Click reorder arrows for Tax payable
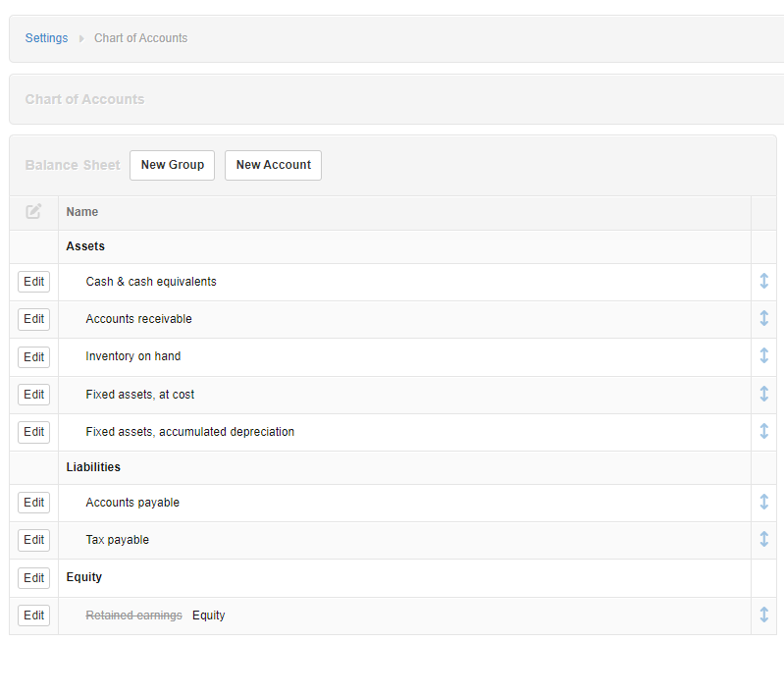Screen dimensions: 784x696 pyautogui.click(x=763, y=540)
